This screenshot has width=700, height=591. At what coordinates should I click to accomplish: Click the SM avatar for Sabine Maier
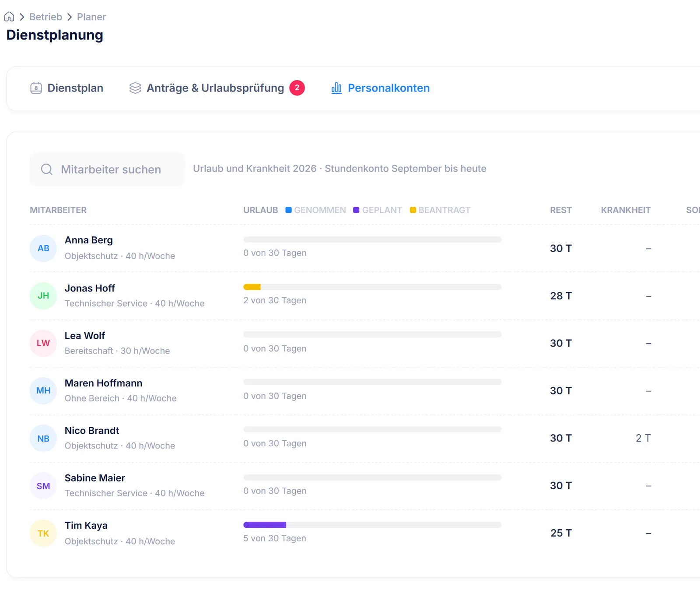click(43, 486)
